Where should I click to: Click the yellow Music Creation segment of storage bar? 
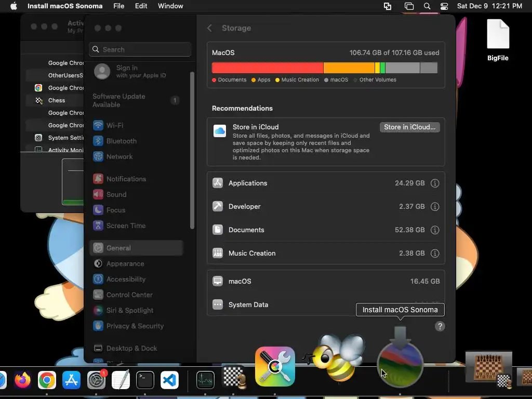(x=377, y=68)
